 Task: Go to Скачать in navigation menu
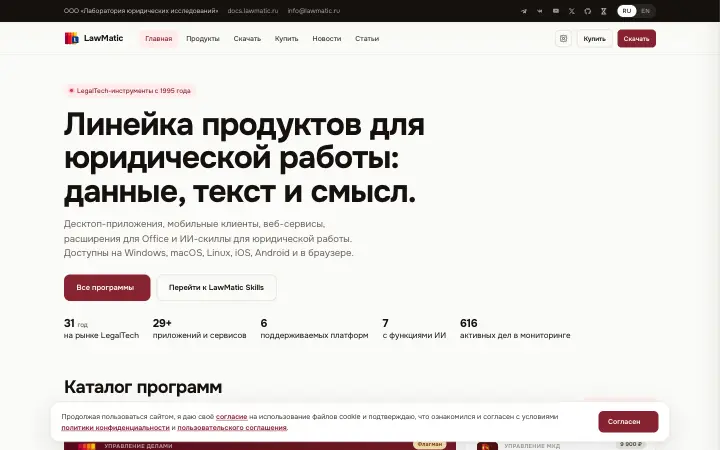(247, 39)
